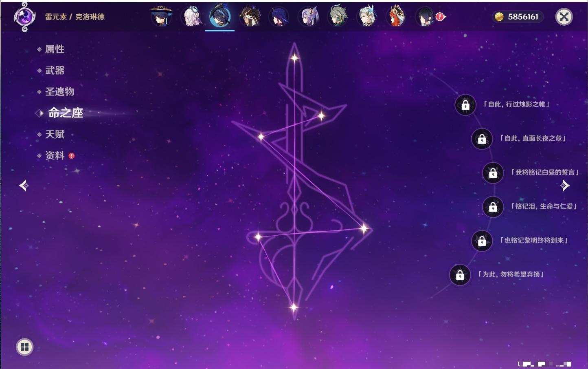This screenshot has width=588, height=369.
Task: Click the Electro element emblem beside 雷元素
Action: coord(24,17)
